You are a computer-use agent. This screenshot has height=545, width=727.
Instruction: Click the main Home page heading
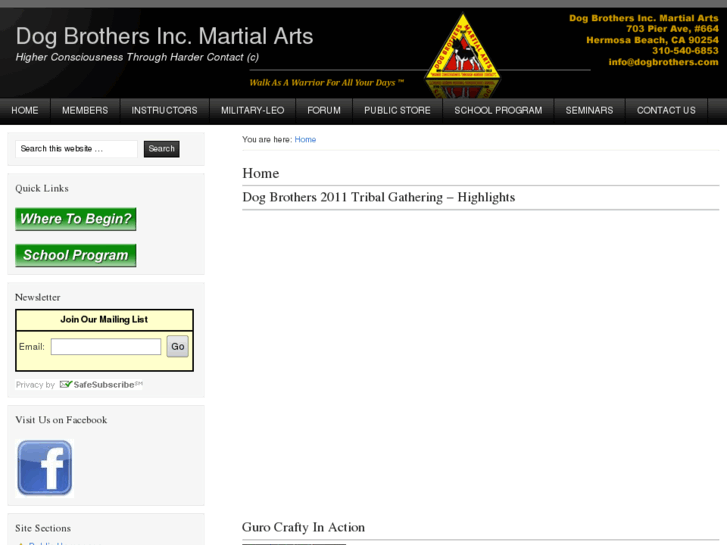(261, 173)
